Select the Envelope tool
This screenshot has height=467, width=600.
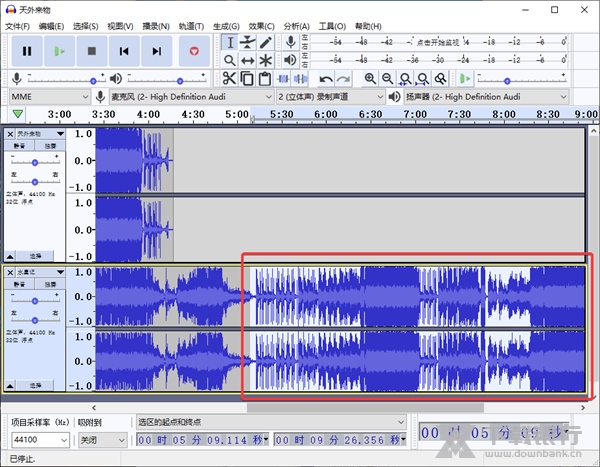coord(247,42)
